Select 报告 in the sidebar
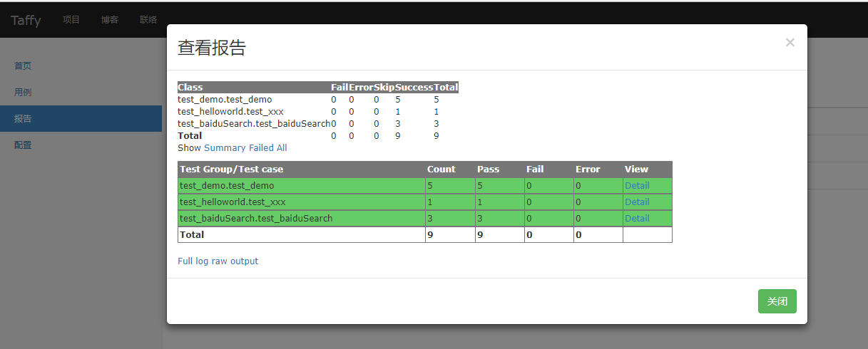The height and width of the screenshot is (349, 868). tap(81, 119)
